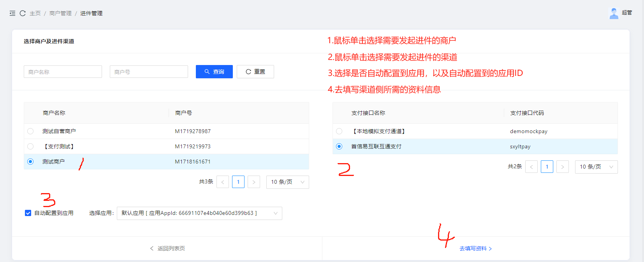Viewport: 644px width, 262px height.
Task: Go to next page in merchant table
Action: 254,182
